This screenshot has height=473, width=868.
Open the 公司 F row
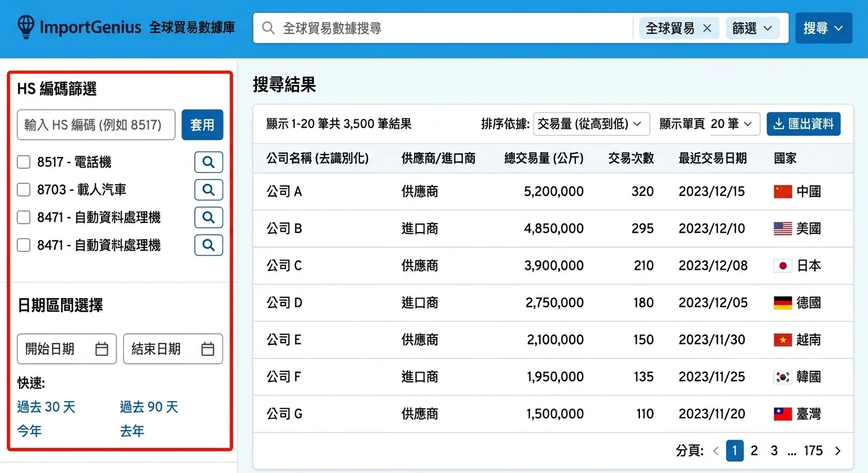(x=553, y=376)
